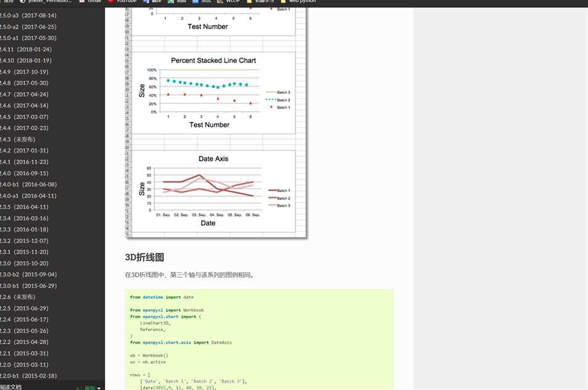Select the unreleased 2.4.3 (未发布) entry

18,139
